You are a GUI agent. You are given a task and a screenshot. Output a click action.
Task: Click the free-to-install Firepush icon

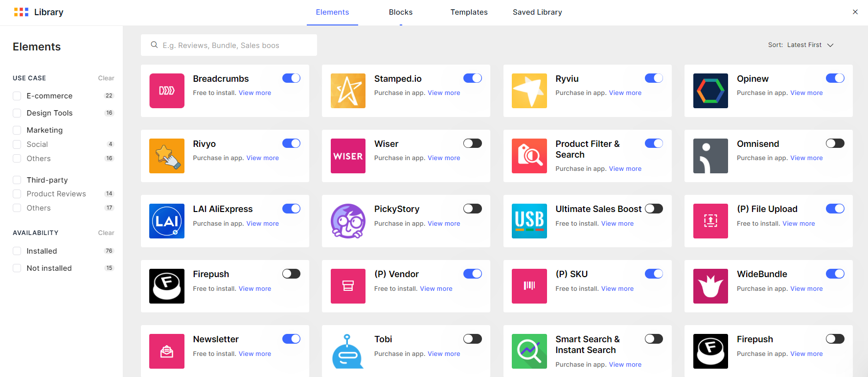click(167, 286)
